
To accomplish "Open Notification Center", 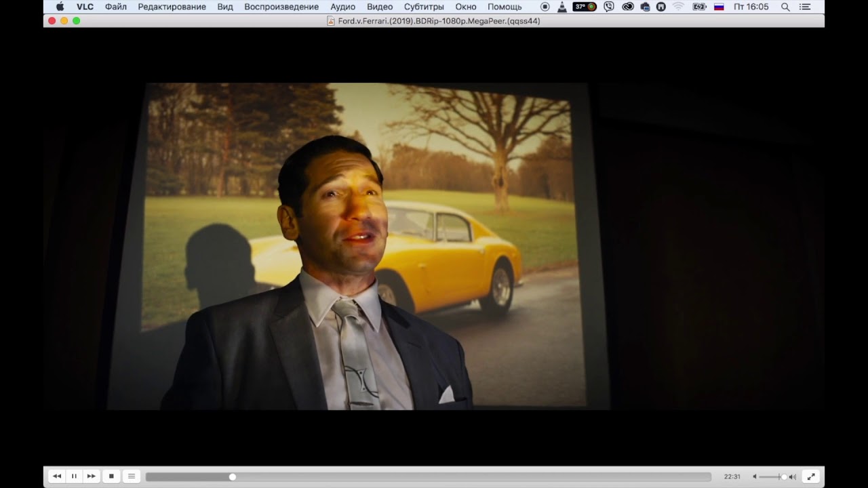I will pos(805,7).
